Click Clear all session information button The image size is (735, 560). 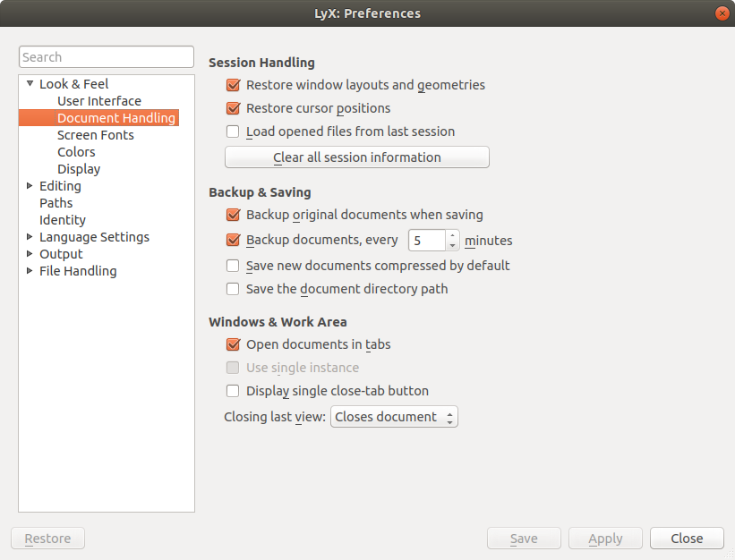pyautogui.click(x=356, y=157)
